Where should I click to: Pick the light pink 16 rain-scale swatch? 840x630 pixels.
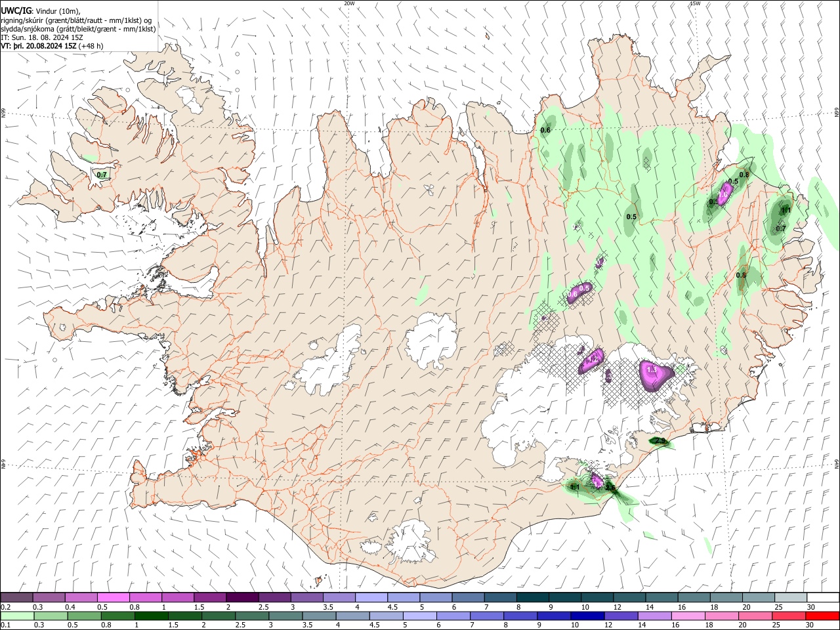point(688,616)
